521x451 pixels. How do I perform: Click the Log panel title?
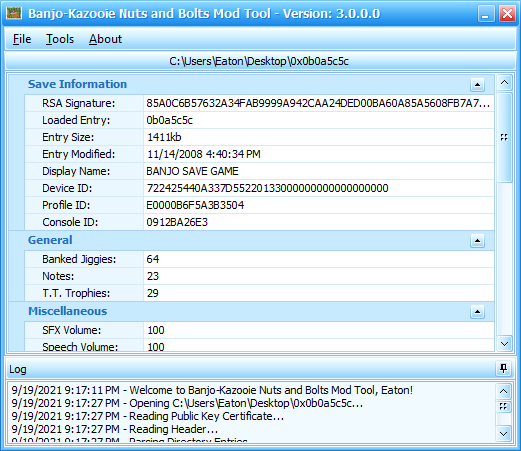(17, 369)
